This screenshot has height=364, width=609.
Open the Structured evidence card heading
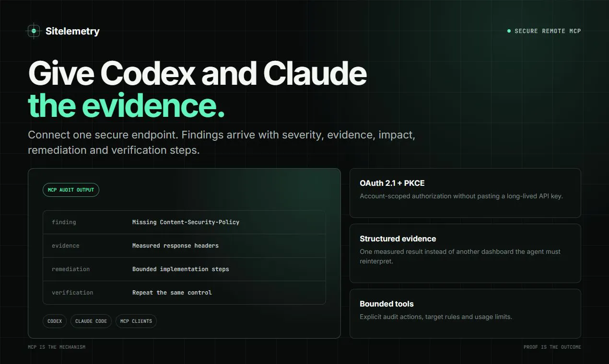398,239
